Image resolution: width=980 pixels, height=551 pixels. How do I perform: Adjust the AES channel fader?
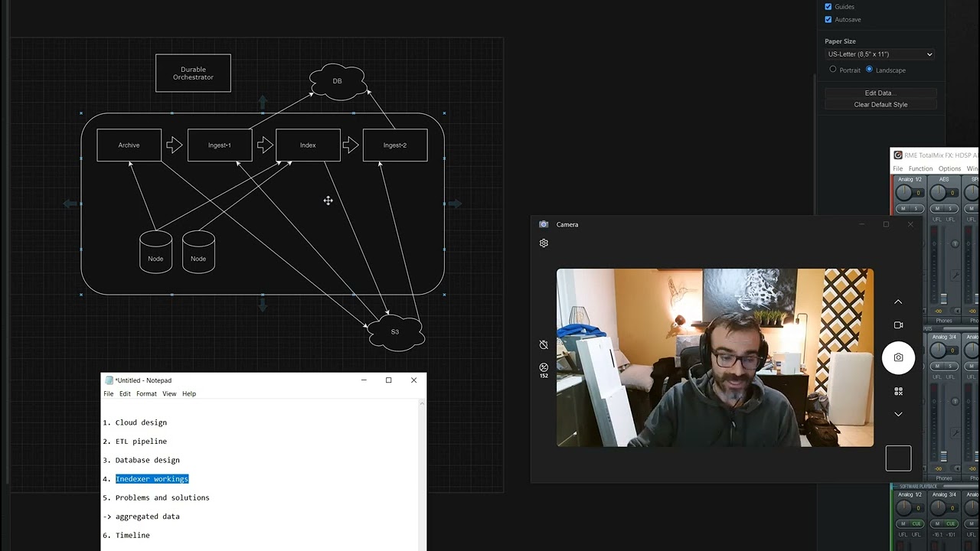click(x=943, y=298)
